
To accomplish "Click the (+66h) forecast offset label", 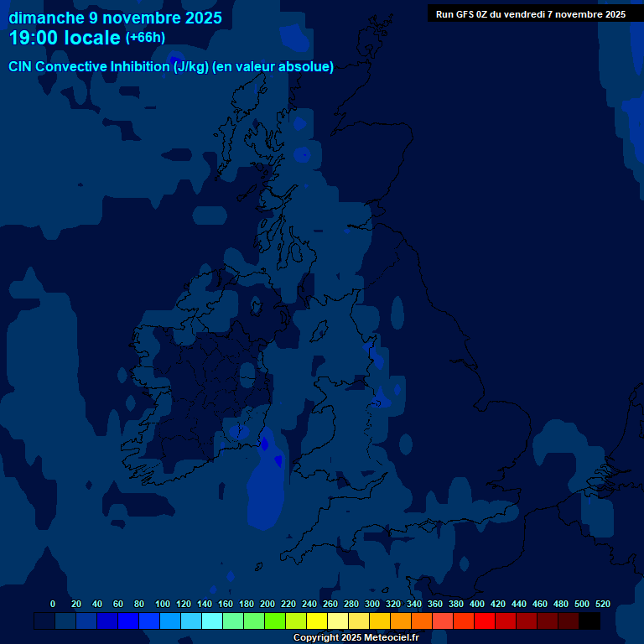I will click(x=145, y=38).
